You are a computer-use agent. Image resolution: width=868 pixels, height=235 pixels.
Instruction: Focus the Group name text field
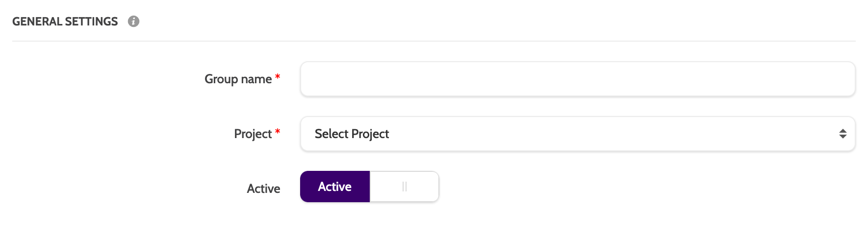tap(578, 79)
